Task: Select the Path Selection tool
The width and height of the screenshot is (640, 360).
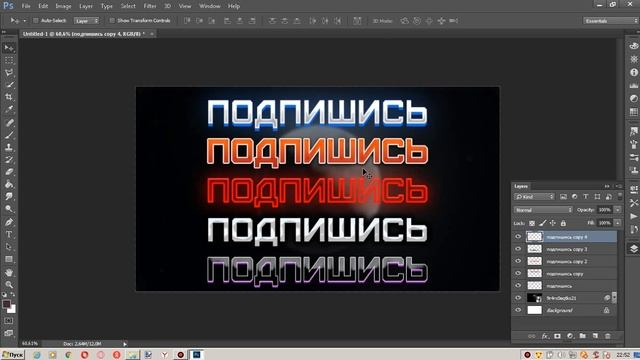Action: point(9,247)
